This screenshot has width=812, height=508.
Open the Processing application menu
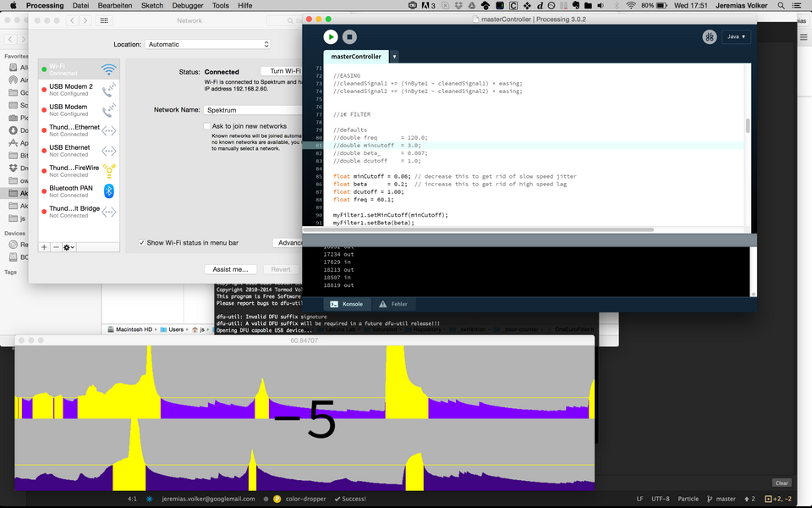(45, 6)
